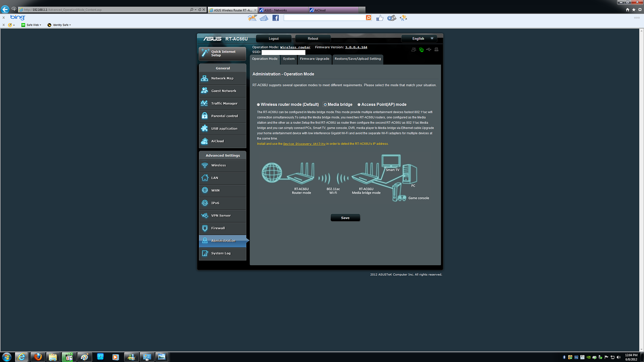Screen dimensions: 644x362
Task: Click the USB status icon
Action: coord(429,50)
